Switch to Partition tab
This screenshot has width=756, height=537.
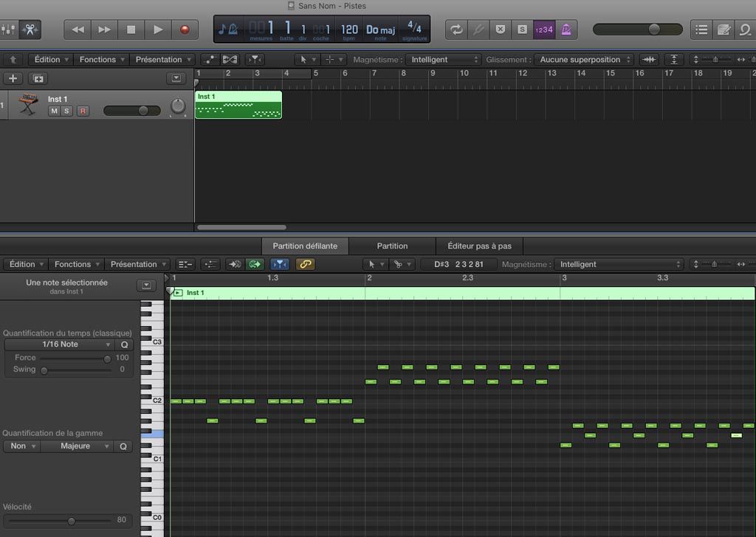[x=392, y=246]
